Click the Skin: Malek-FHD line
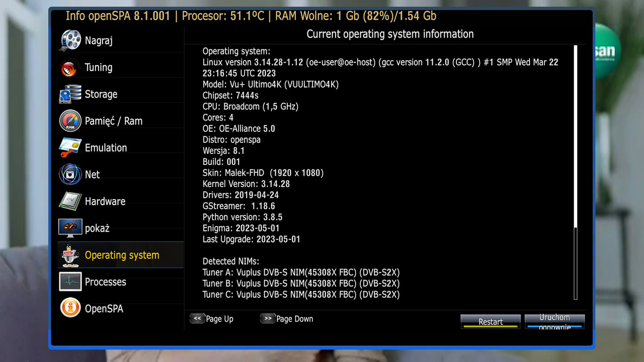 263,173
